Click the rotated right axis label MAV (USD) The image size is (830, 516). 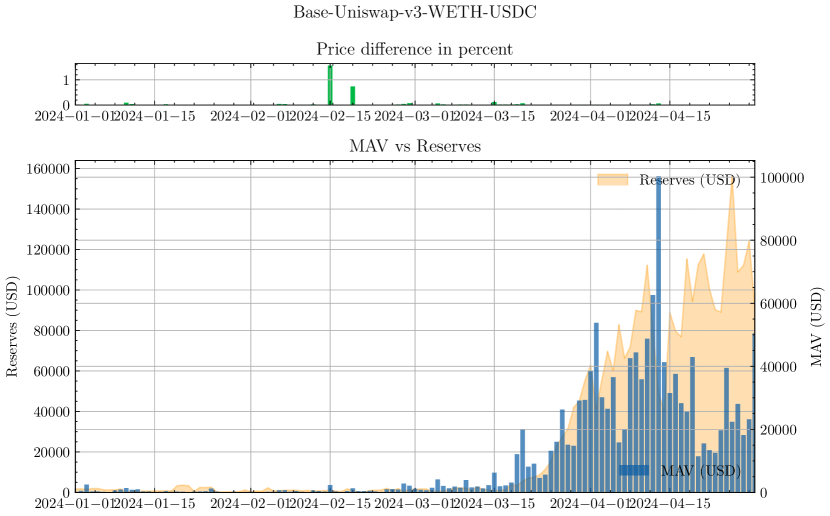tap(817, 327)
